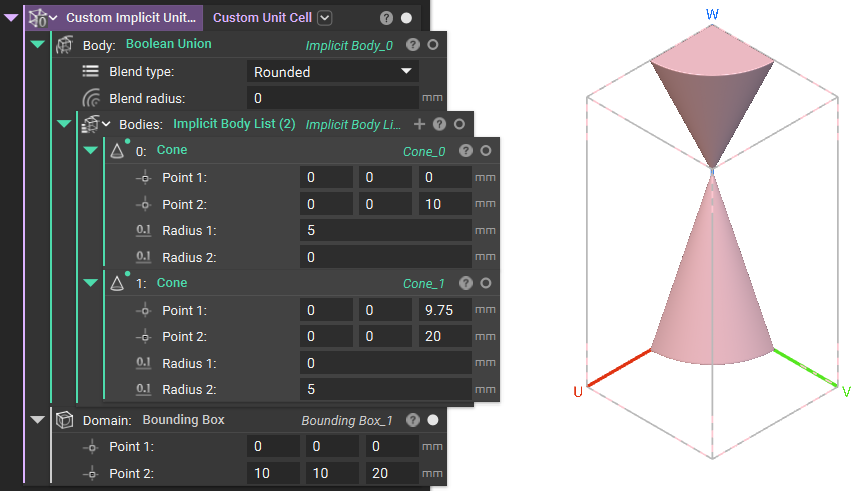Add a new body with plus icon
This screenshot has width=858, height=491.
[x=420, y=124]
